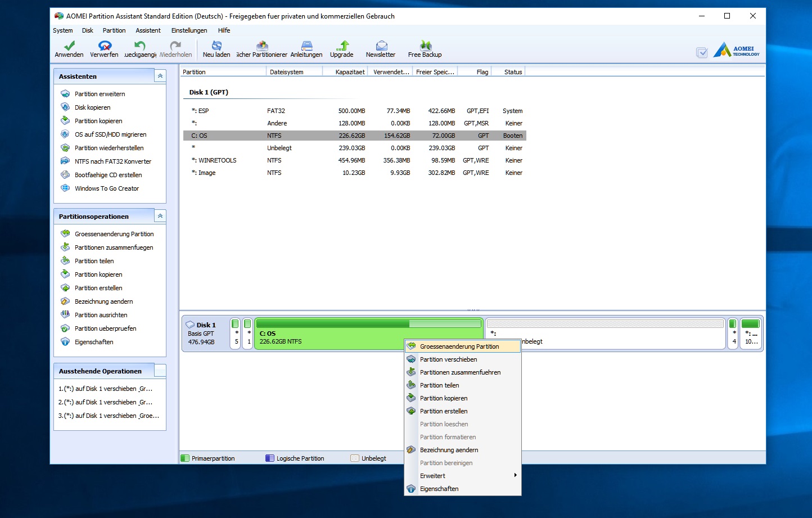This screenshot has width=812, height=518.
Task: Select Partition teilen in context menu
Action: click(463, 385)
